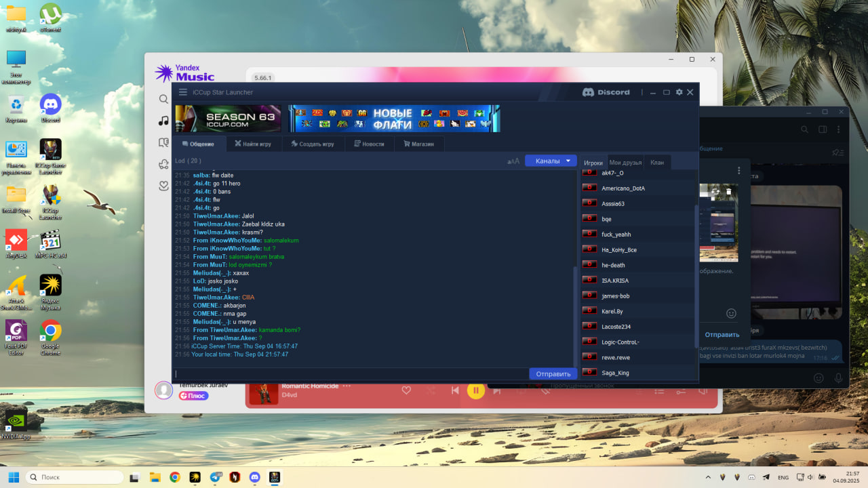The height and width of the screenshot is (488, 868).
Task: Show hidden tray icons chevron
Action: [x=708, y=477]
